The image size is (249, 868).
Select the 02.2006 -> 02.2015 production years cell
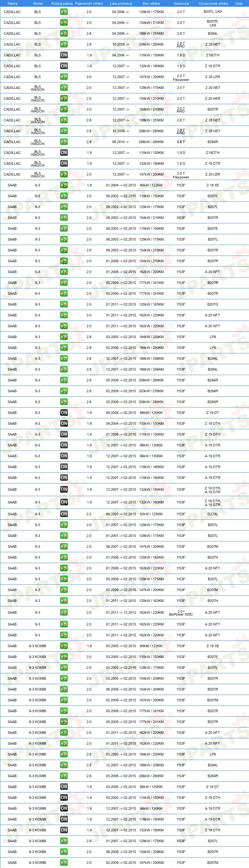point(121,347)
